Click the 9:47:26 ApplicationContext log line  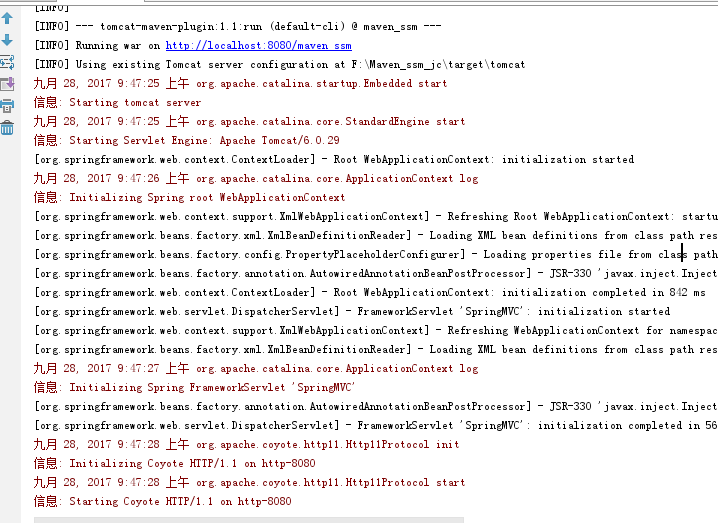(256, 179)
